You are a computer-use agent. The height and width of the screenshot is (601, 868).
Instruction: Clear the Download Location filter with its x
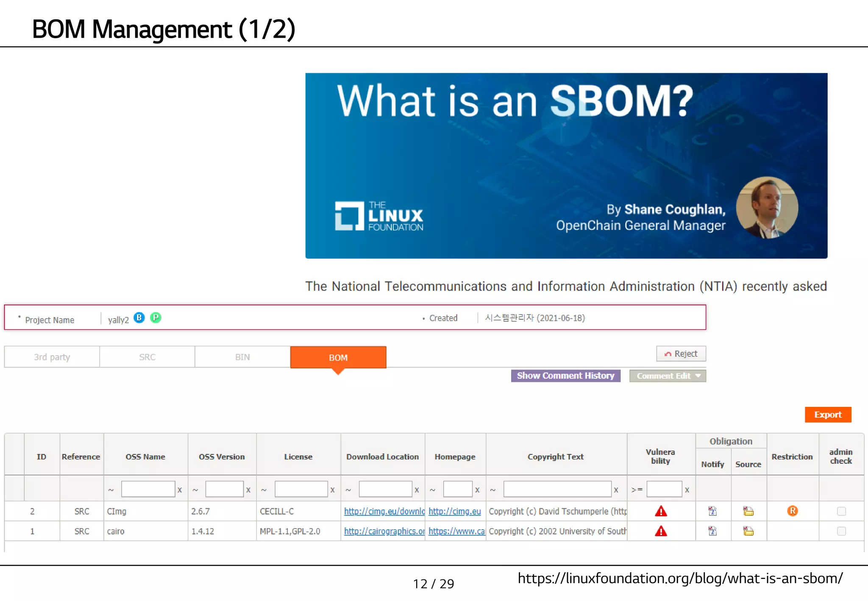[417, 490]
